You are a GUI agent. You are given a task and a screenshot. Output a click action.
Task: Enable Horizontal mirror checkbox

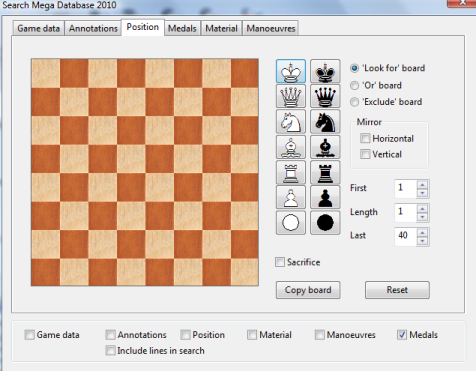click(365, 138)
